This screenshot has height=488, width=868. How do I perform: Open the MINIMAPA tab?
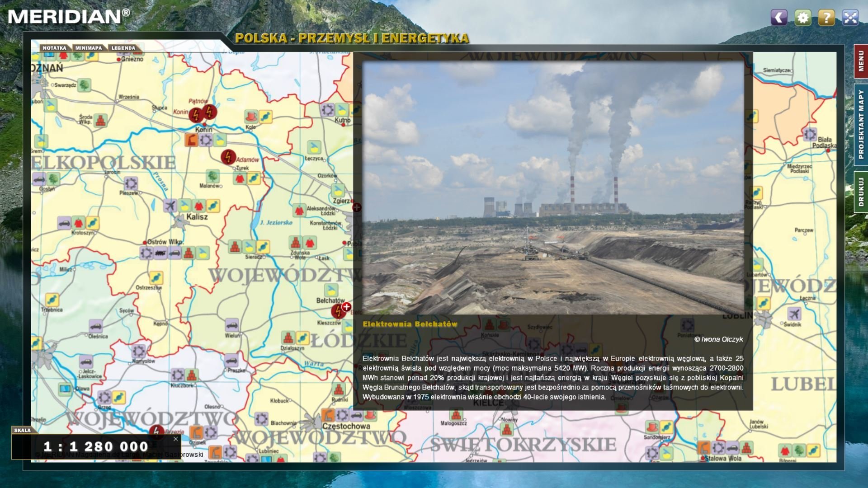(89, 48)
